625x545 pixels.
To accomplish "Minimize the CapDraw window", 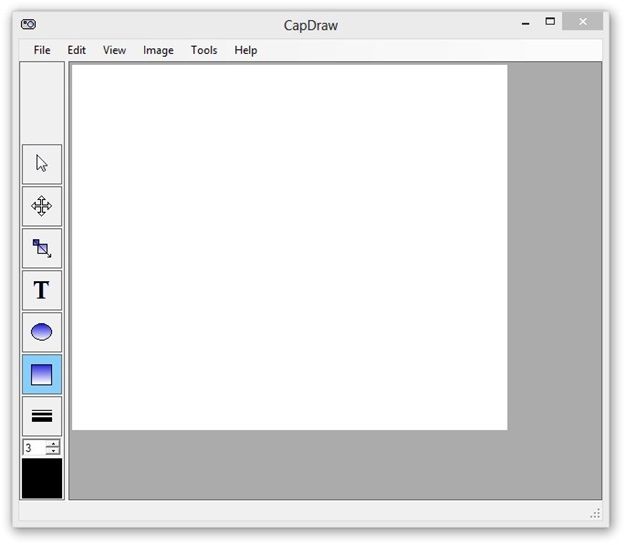I will coord(526,23).
